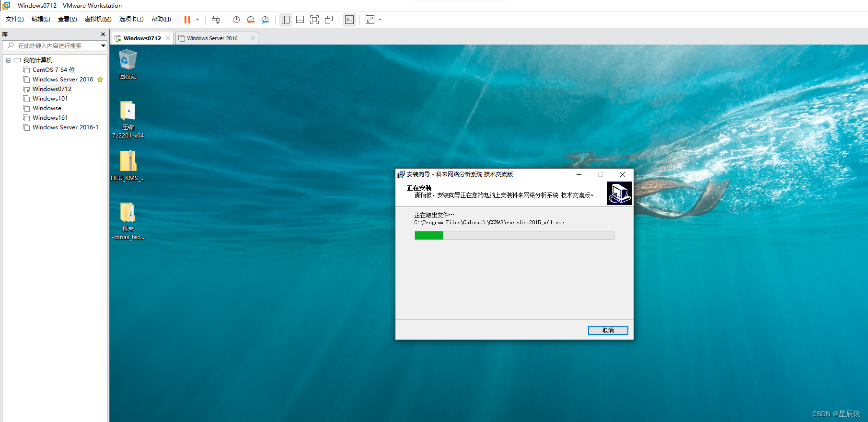Screen dimensions: 868x422
Task: Select the 科来 csnas_tec desktop folder
Action: (128, 221)
